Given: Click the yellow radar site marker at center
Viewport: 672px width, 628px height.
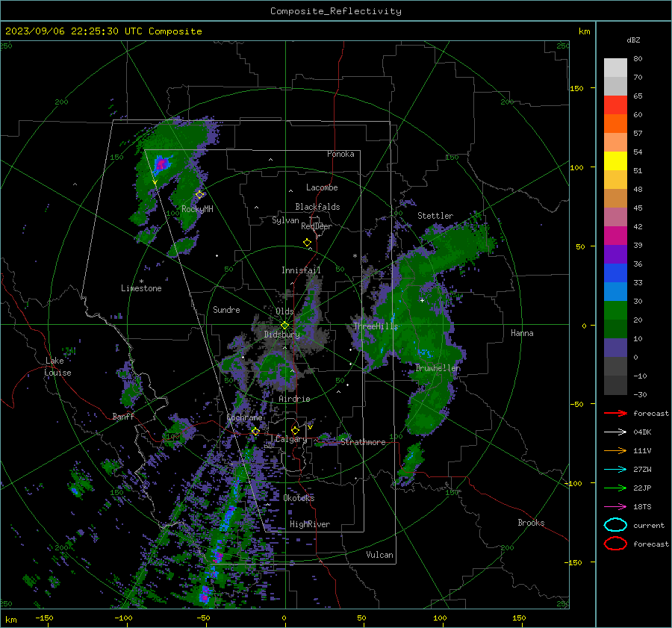Looking at the screenshot, I should (284, 326).
